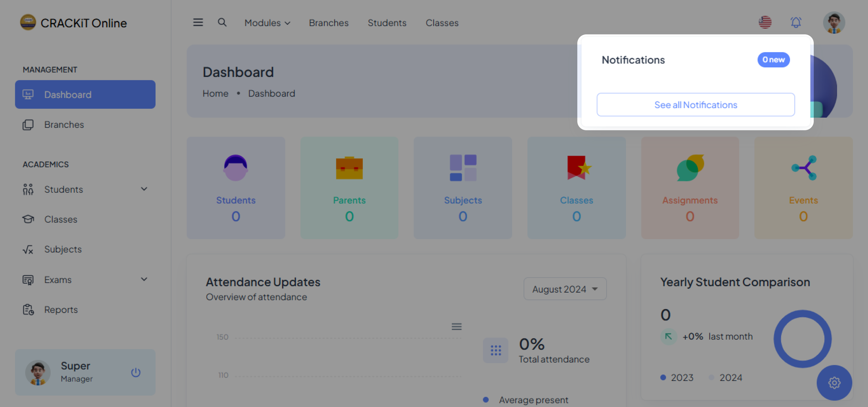
Task: Open Branches in top navigation
Action: click(x=328, y=23)
